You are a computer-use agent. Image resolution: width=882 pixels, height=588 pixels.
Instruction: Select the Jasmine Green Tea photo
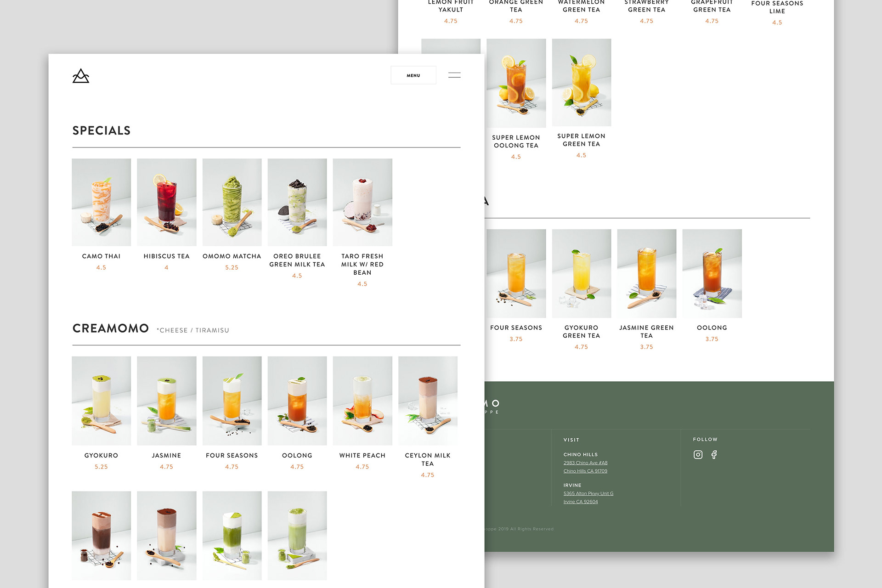click(x=646, y=273)
